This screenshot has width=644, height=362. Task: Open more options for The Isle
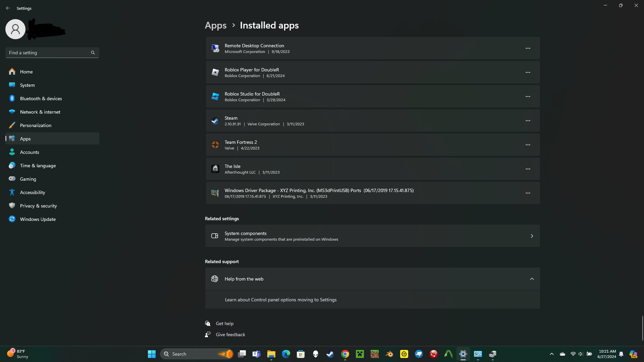point(528,169)
